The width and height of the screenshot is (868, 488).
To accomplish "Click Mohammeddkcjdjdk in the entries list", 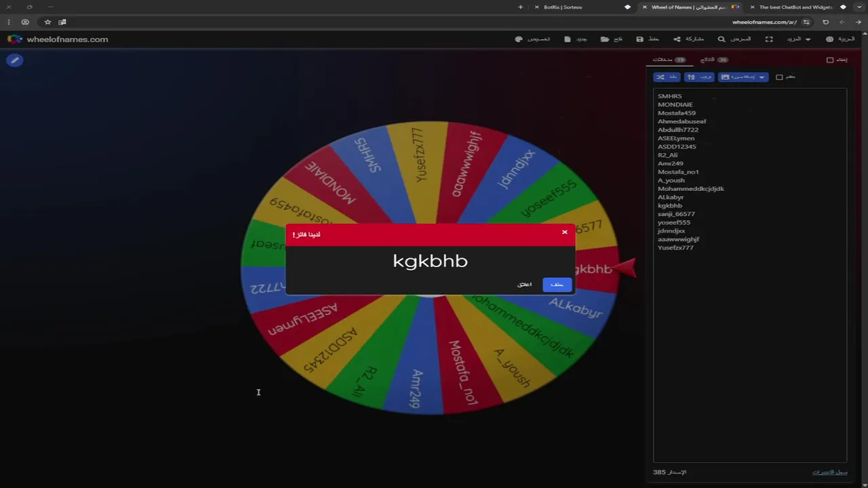I will [x=691, y=189].
